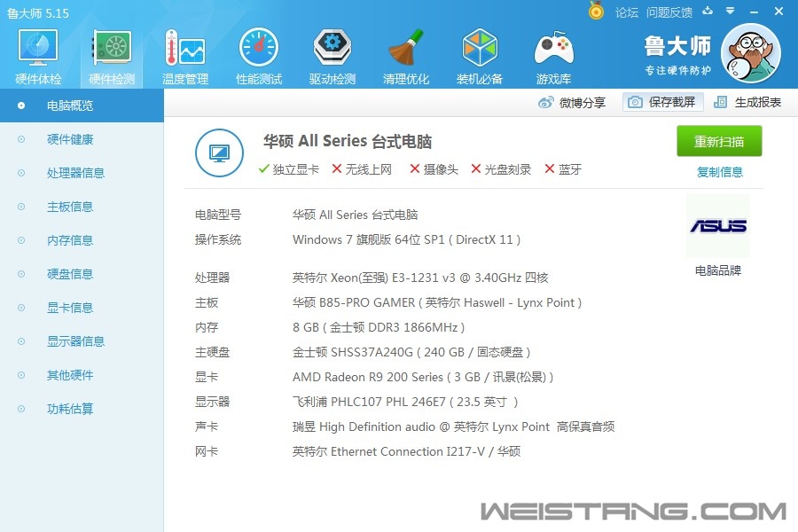This screenshot has width=798, height=532.
Task: Click the 华硕 All Series 台式电脑 heading
Action: 347,141
